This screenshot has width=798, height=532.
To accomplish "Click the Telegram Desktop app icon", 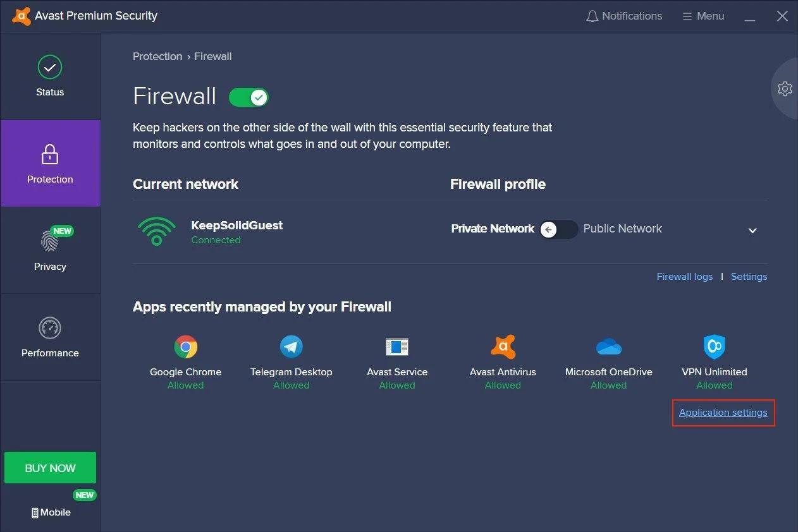I will coord(292,347).
